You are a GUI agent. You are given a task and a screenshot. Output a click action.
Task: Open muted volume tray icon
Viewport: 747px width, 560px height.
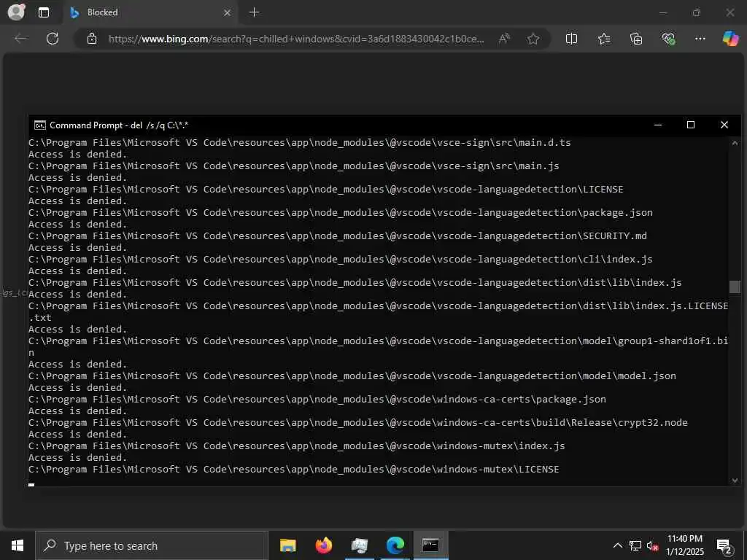pos(652,545)
